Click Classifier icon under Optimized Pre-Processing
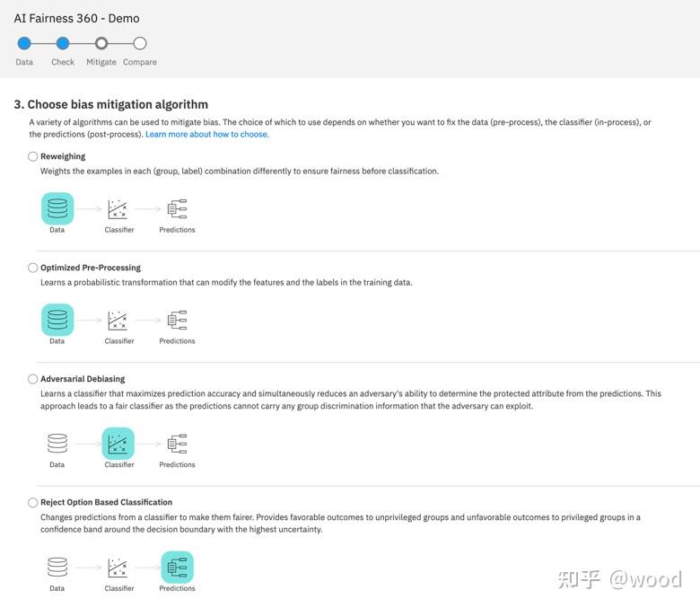Screen dimensions: 700x608 coord(118,321)
